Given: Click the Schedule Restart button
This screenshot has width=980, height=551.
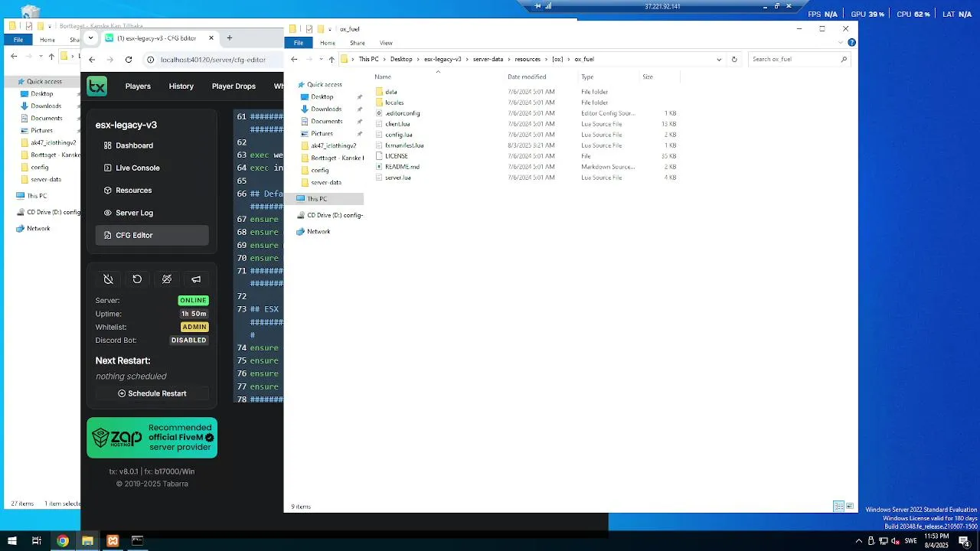Looking at the screenshot, I should (152, 393).
